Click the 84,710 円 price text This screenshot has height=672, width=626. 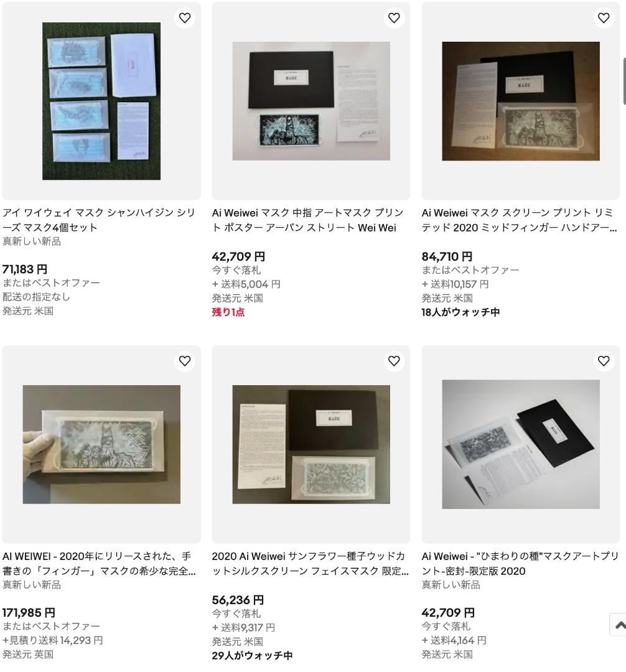coord(447,257)
